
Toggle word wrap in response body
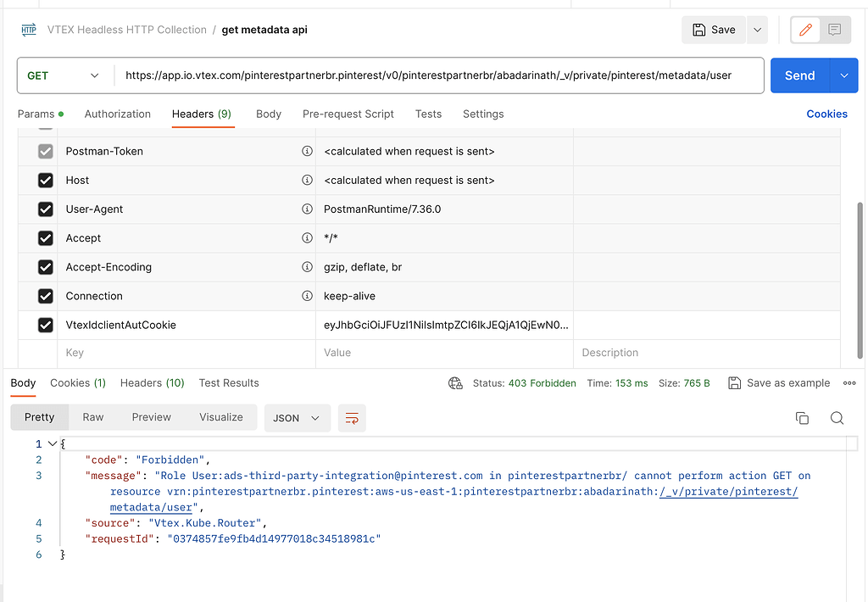pyautogui.click(x=352, y=418)
